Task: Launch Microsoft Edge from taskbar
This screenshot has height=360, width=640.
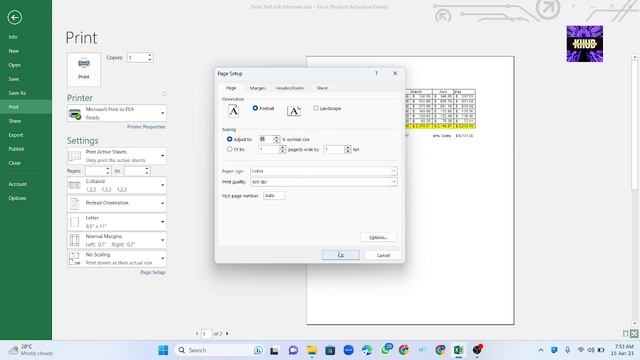Action: tap(367, 350)
